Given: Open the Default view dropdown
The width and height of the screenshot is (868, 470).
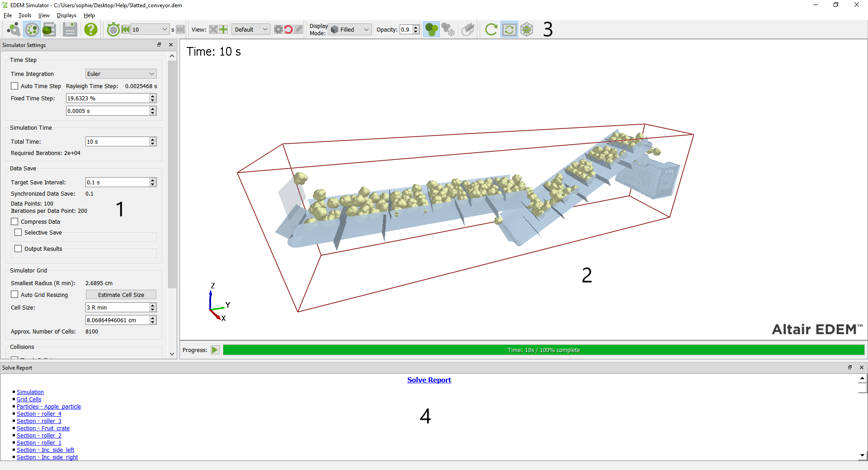Looking at the screenshot, I should coord(251,30).
